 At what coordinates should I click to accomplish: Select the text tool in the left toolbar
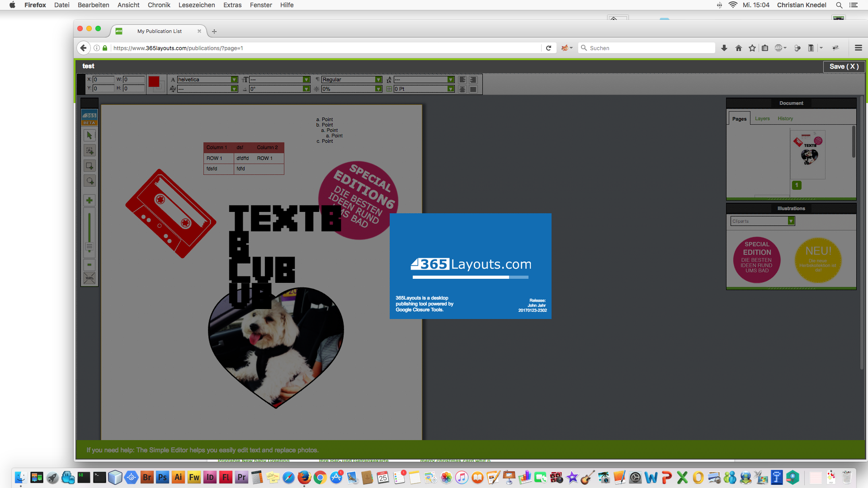click(90, 151)
